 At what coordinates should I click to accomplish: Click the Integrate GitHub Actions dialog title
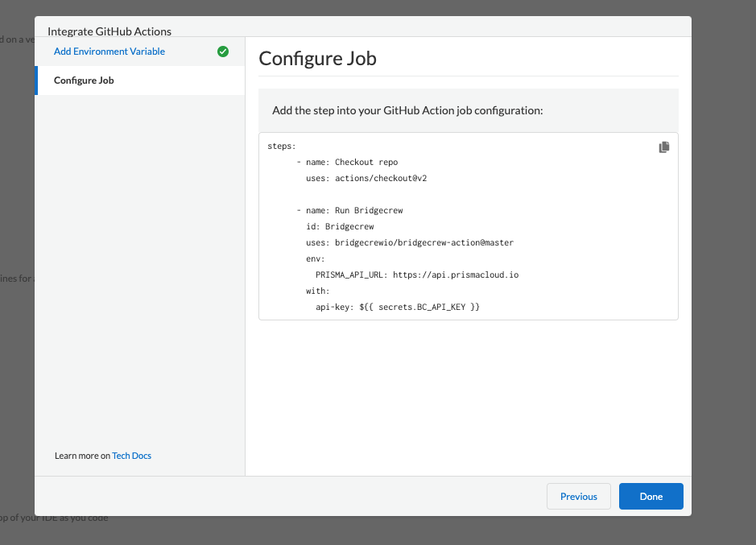109,31
